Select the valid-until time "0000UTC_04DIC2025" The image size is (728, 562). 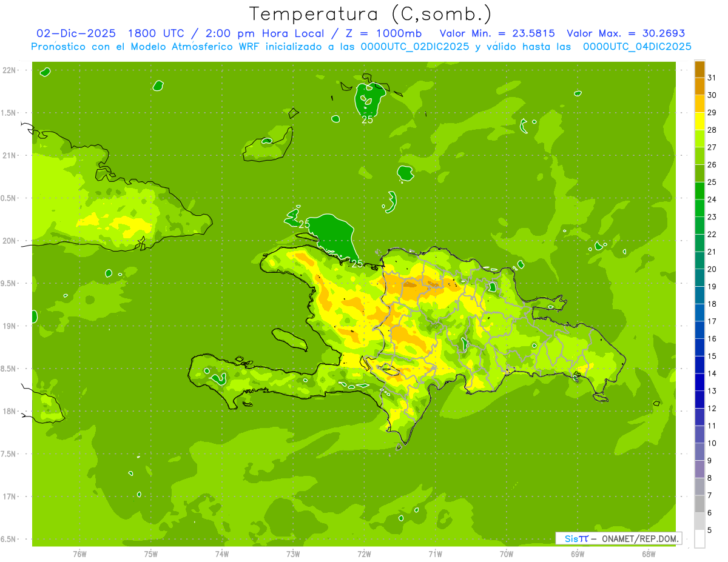[x=637, y=47]
